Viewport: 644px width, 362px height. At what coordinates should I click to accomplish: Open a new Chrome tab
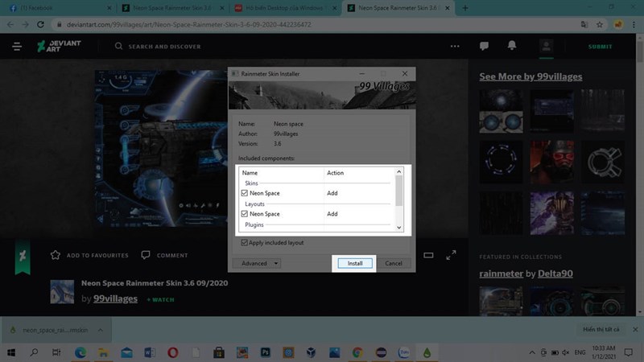pos(465,8)
